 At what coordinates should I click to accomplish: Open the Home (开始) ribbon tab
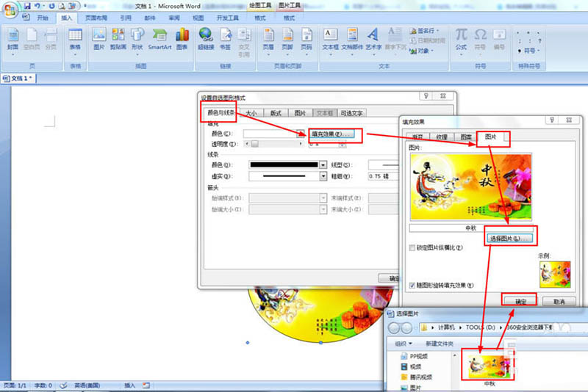tap(43, 18)
